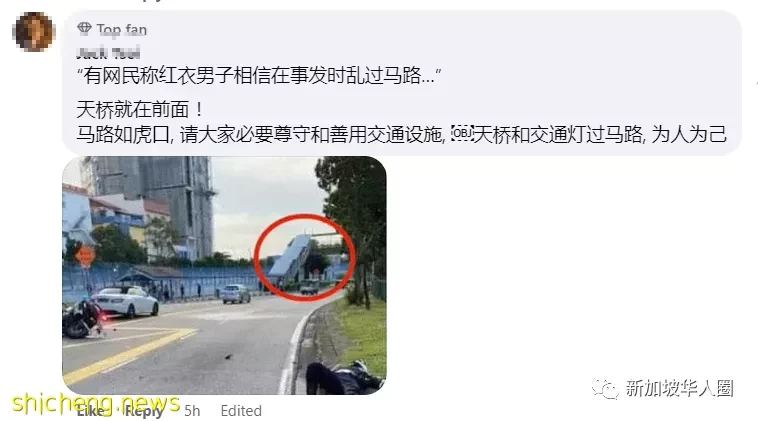Open the attached accident photo
Image resolution: width=758 pixels, height=421 pixels.
[224, 275]
